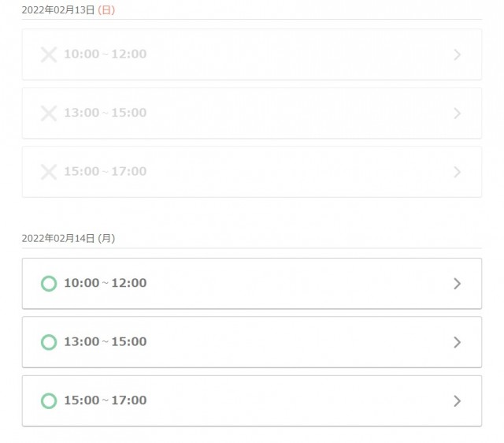The height and width of the screenshot is (443, 504).
Task: Expand the Feb 14 13:00~15:00 slot with its arrow
Action: tap(457, 341)
